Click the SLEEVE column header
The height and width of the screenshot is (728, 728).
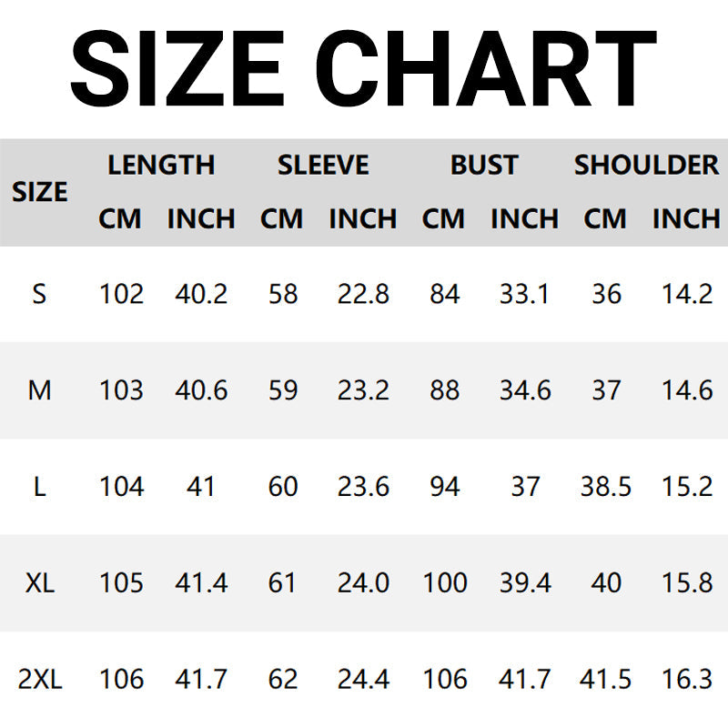click(x=323, y=165)
